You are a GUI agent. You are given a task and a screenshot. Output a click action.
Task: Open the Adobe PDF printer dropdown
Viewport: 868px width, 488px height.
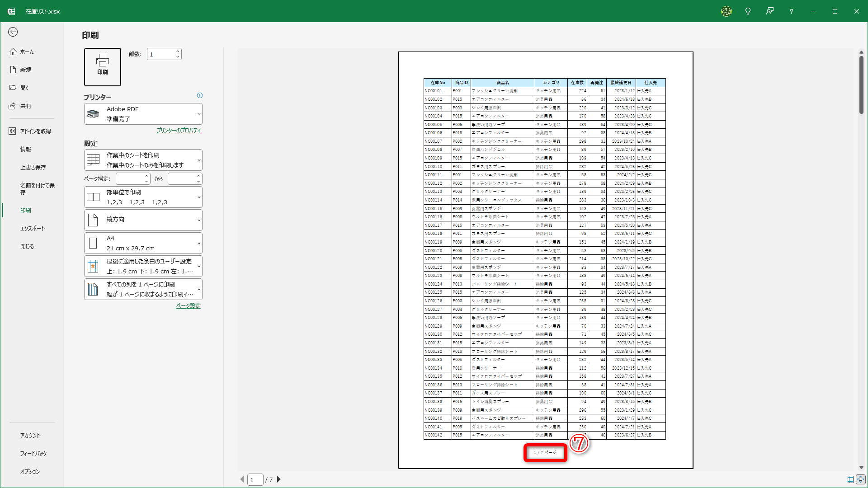(x=143, y=114)
